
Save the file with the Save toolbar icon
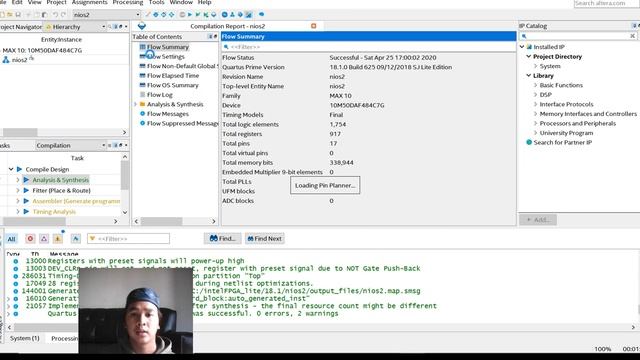point(18,15)
